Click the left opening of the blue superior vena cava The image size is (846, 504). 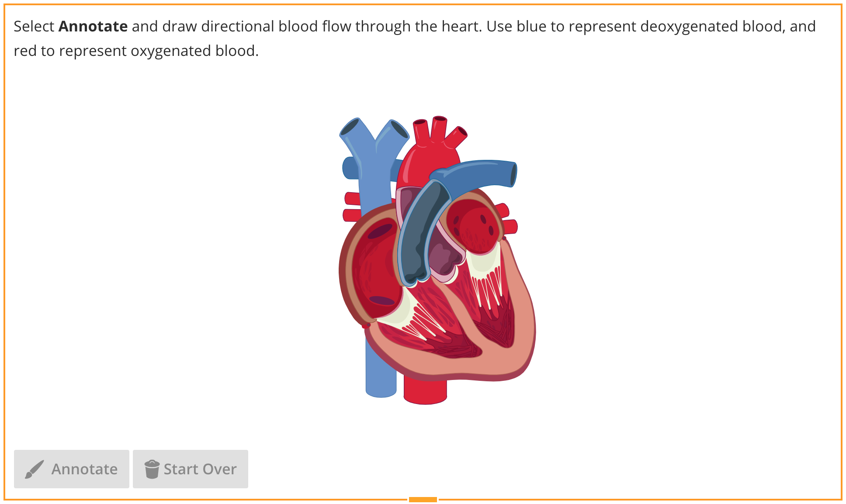point(350,127)
